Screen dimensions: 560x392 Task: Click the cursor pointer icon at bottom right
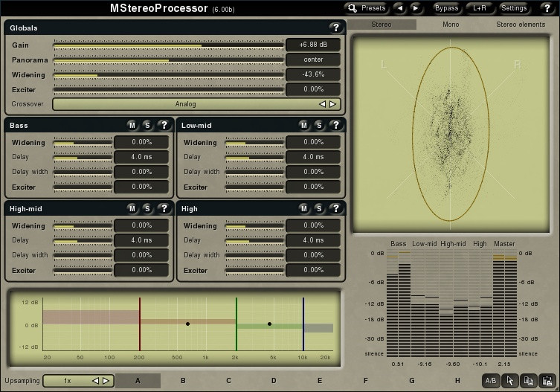[510, 381]
